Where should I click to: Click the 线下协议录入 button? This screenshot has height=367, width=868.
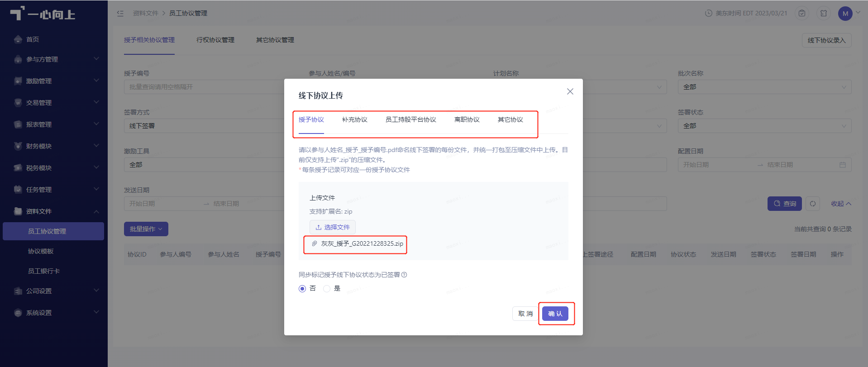pos(827,40)
